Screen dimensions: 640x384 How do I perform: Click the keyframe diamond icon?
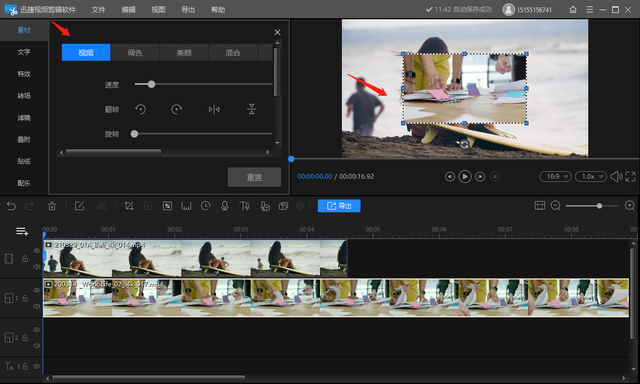pyautogui.click(x=300, y=206)
